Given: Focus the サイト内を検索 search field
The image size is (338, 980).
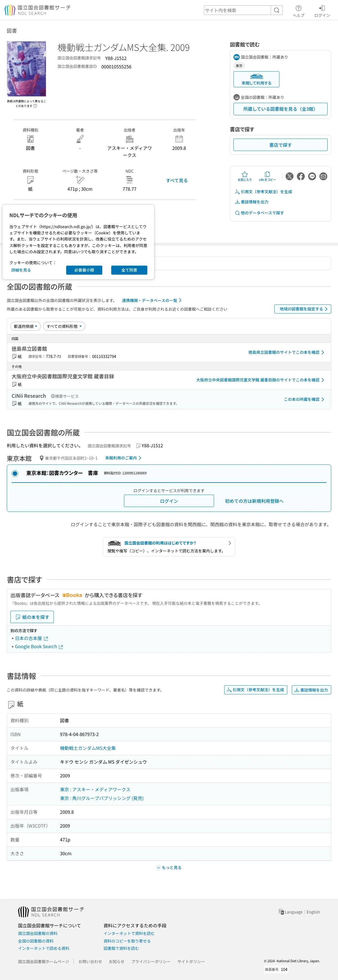Looking at the screenshot, I should [237, 10].
